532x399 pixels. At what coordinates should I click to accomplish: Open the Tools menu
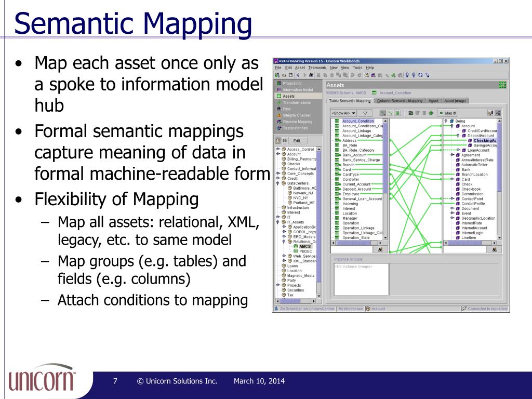tap(357, 68)
